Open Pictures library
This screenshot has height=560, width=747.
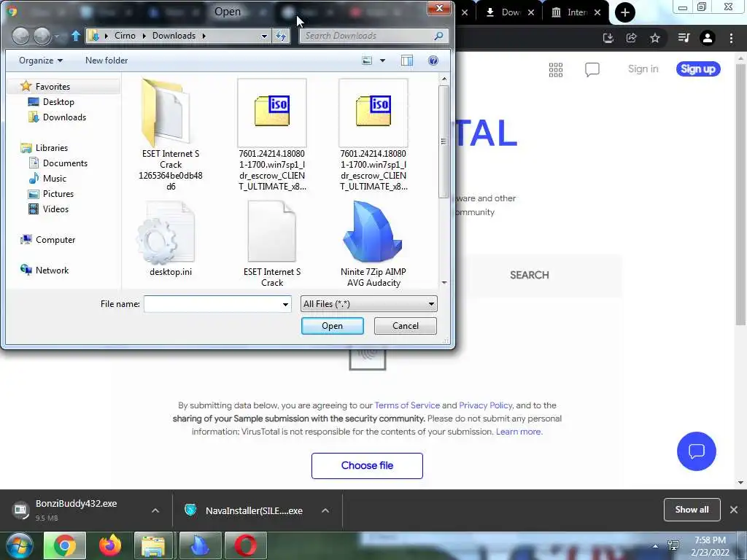[x=58, y=194]
